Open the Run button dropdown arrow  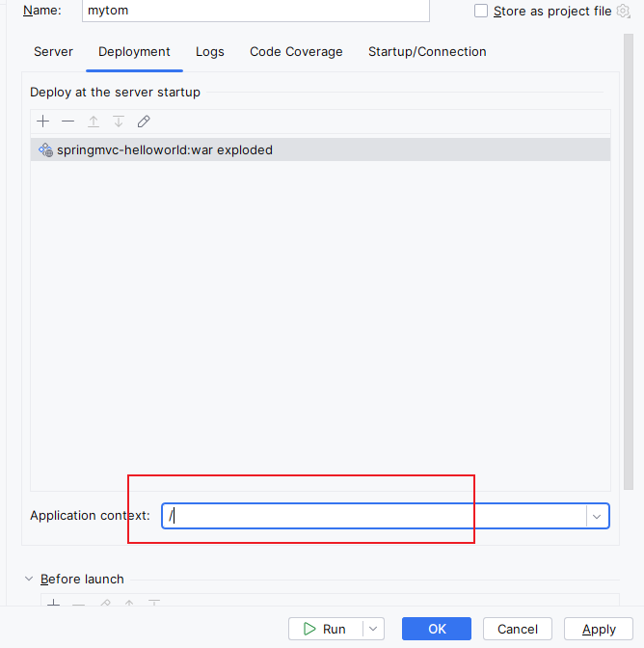[373, 629]
